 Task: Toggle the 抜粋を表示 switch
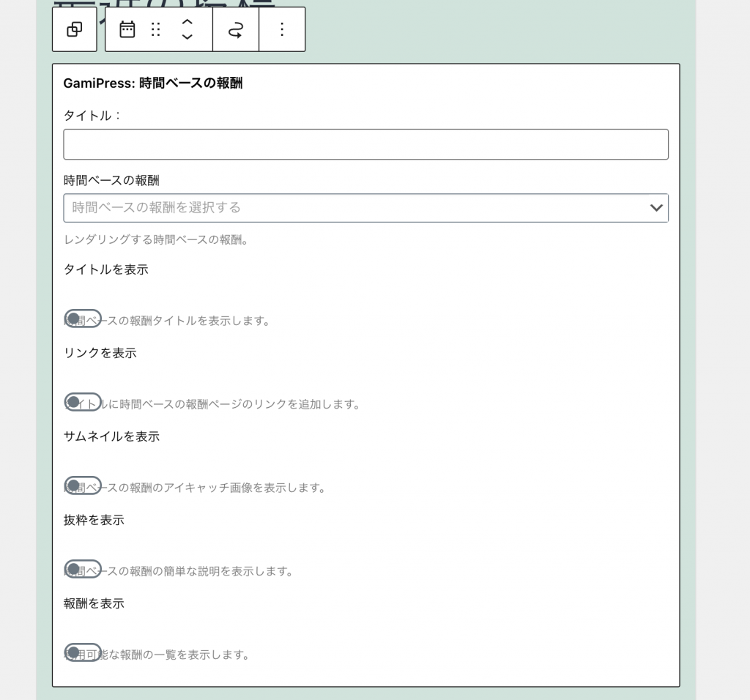coord(83,569)
